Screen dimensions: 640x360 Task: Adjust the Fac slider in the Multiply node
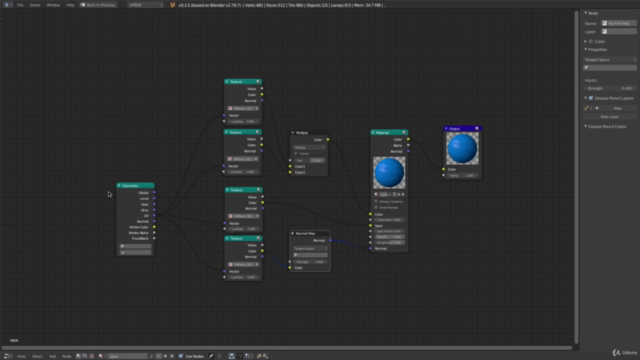pyautogui.click(x=309, y=160)
